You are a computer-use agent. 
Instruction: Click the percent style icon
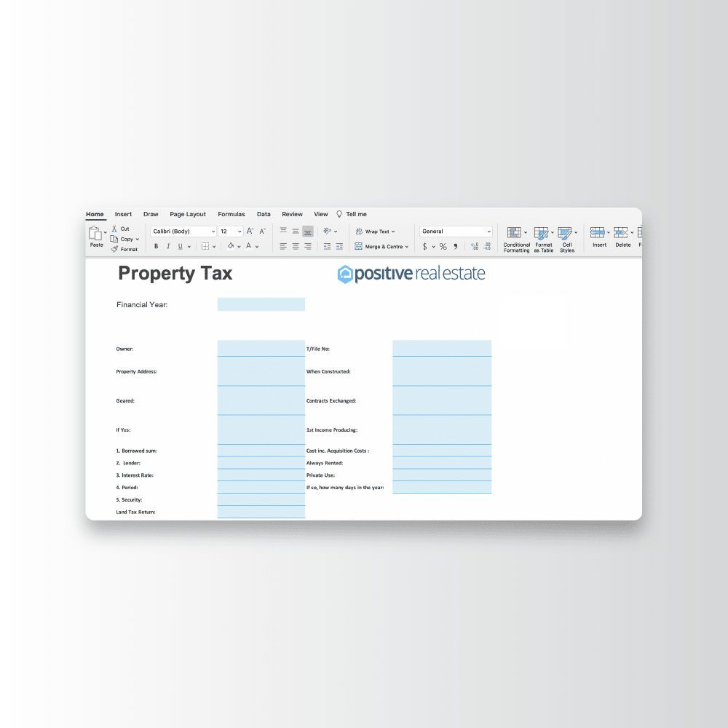click(442, 246)
